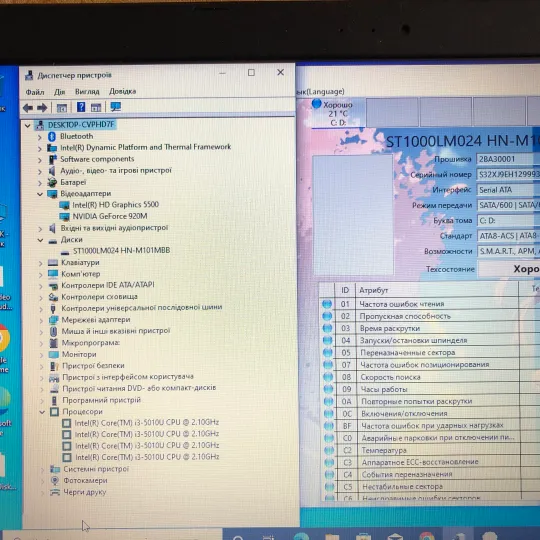Click the Forward arrow in Device Manager toolbar
Viewport: 540px width, 540px height.
42,108
